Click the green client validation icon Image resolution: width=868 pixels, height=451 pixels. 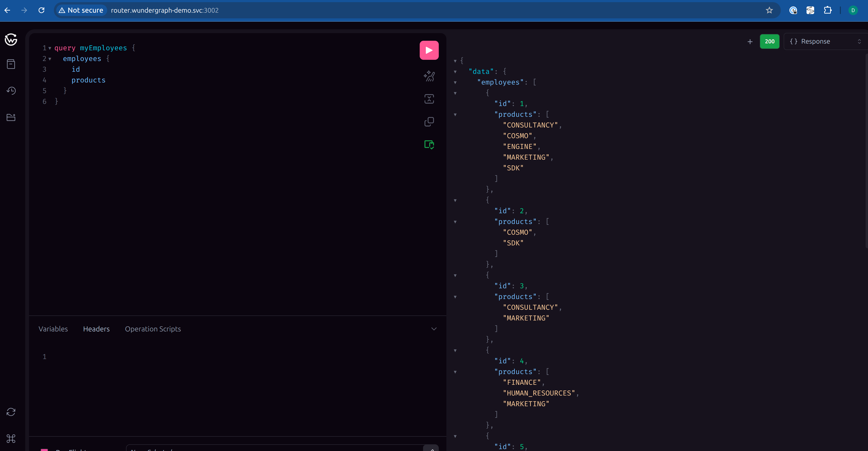coord(429,145)
